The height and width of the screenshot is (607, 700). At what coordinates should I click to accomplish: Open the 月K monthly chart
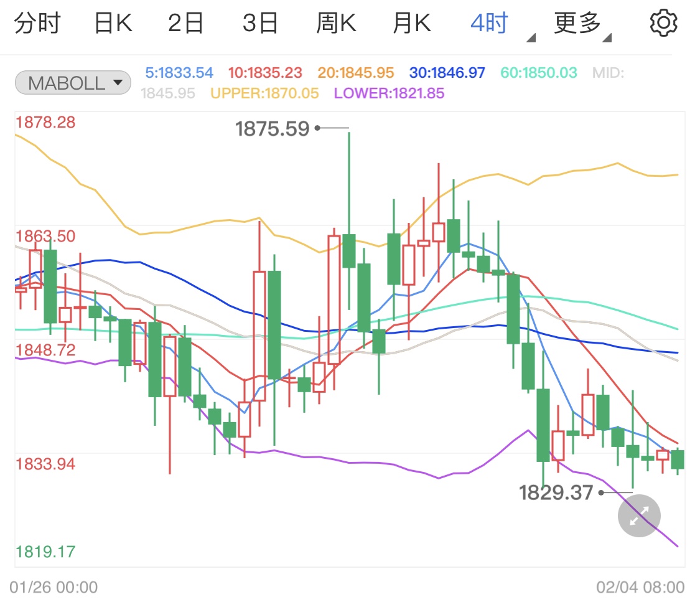pos(411,22)
